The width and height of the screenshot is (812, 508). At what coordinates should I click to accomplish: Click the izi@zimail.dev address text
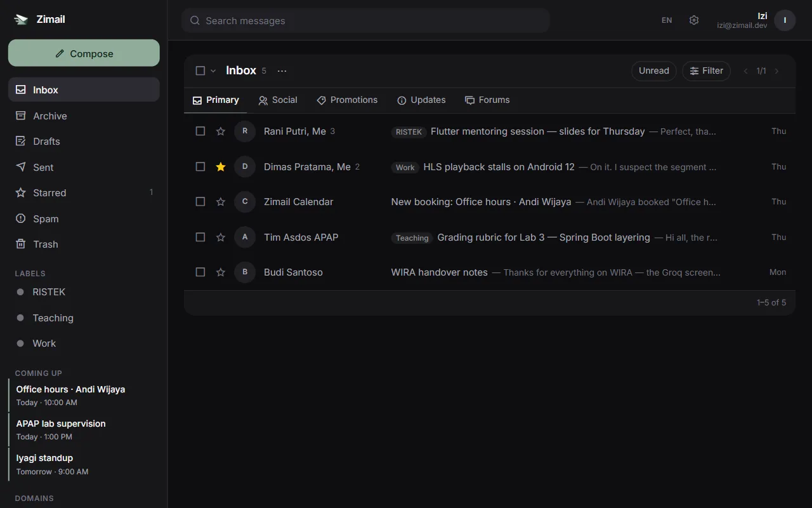742,25
